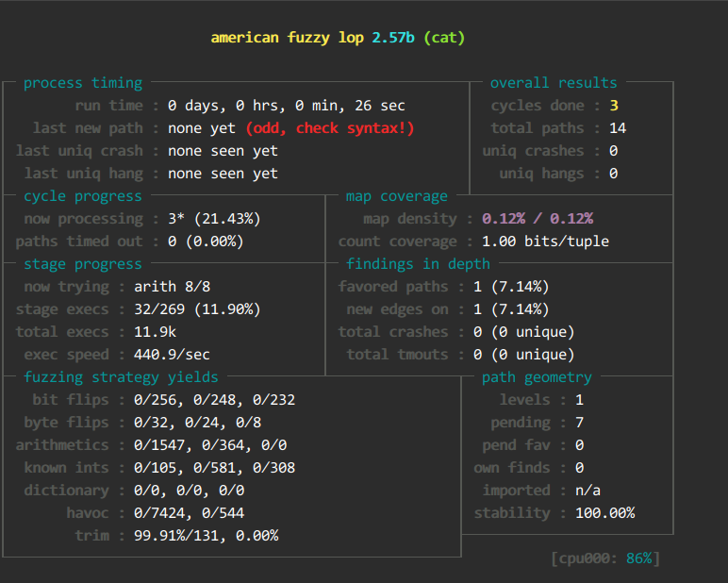The image size is (728, 583).
Task: Click the bit flips value '0/256, 0/248, 0/232'
Action: point(214,400)
